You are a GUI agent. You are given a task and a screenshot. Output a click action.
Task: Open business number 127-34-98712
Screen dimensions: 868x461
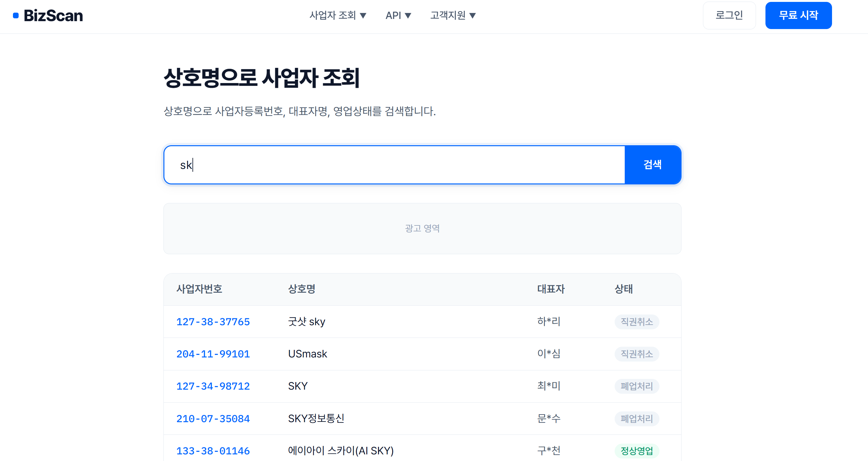coord(213,386)
